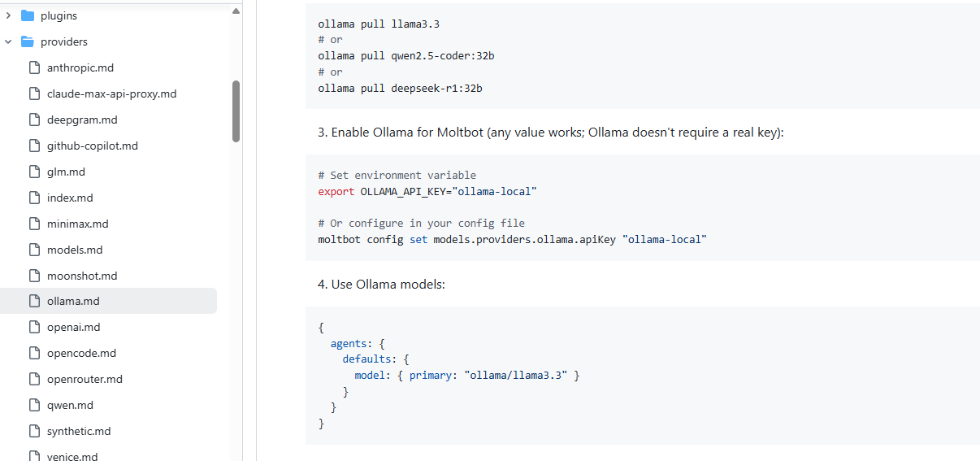Open claude-max-api-proxy.md file
980x461 pixels.
pyautogui.click(x=111, y=94)
